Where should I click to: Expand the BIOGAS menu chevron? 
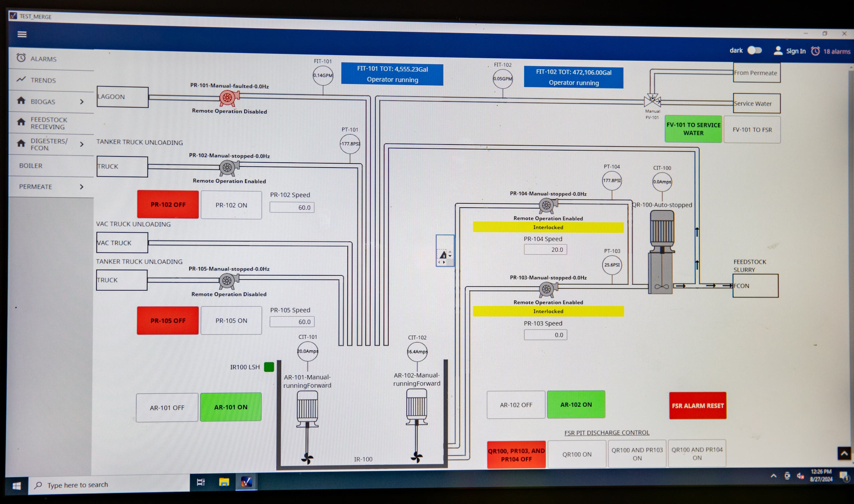coord(82,102)
